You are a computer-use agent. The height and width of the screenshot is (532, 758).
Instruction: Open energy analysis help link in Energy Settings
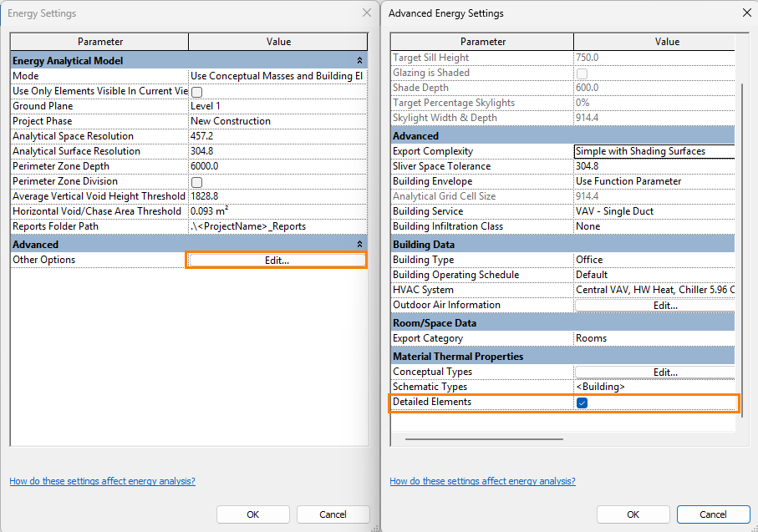point(102,481)
